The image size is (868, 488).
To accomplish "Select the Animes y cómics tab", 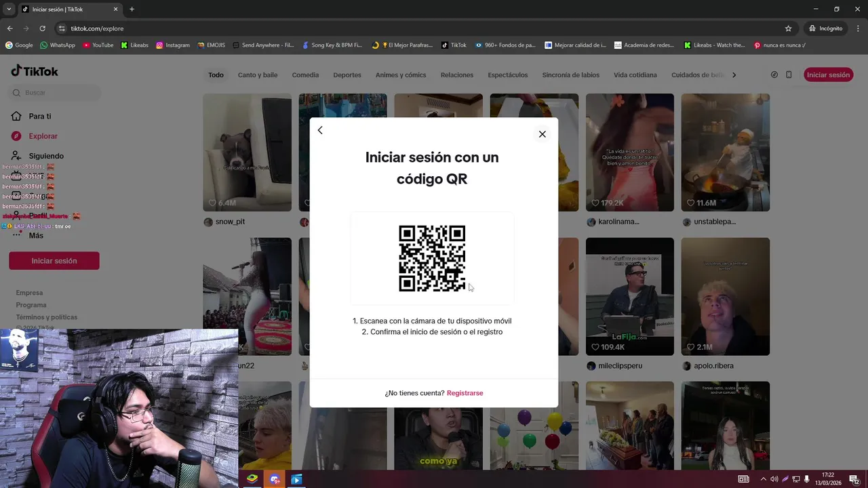I will tap(401, 75).
